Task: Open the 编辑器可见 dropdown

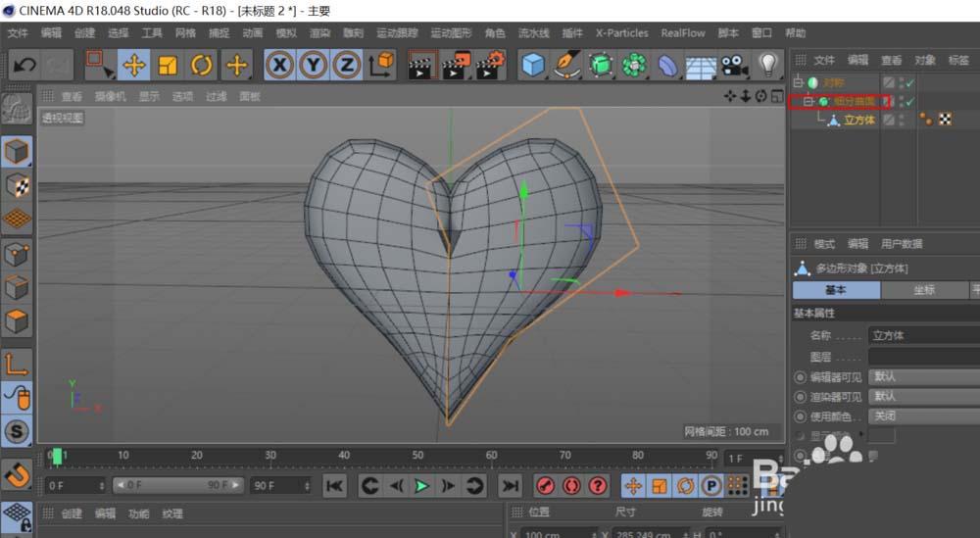Action: pos(923,377)
